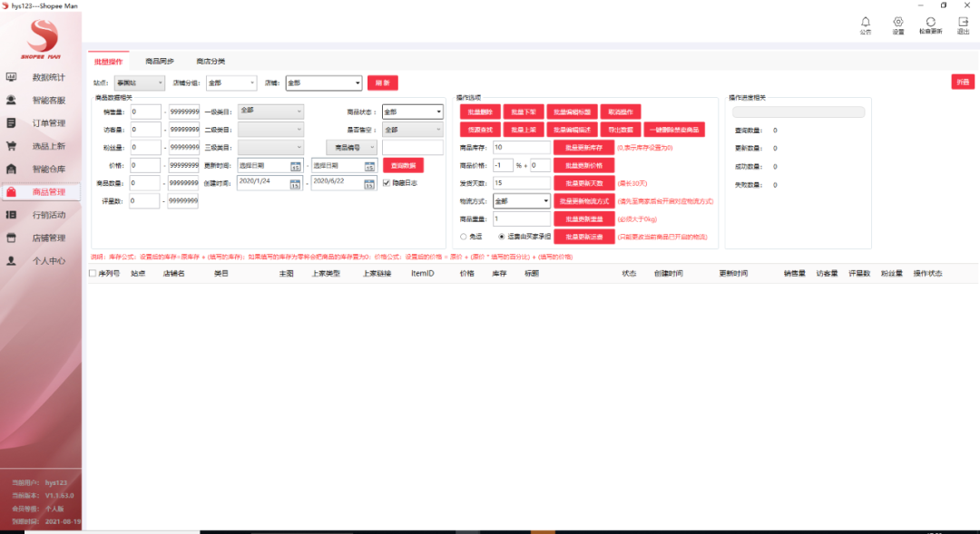The height and width of the screenshot is (534, 980).
Task: Open 智能仓库 warehouse icon
Action: coord(11,169)
